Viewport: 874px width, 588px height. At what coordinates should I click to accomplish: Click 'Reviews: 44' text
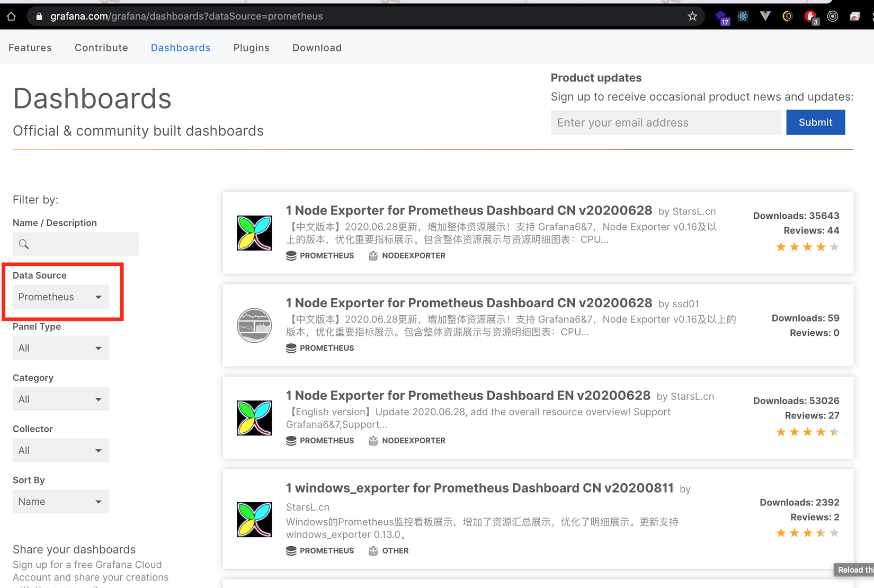point(811,230)
